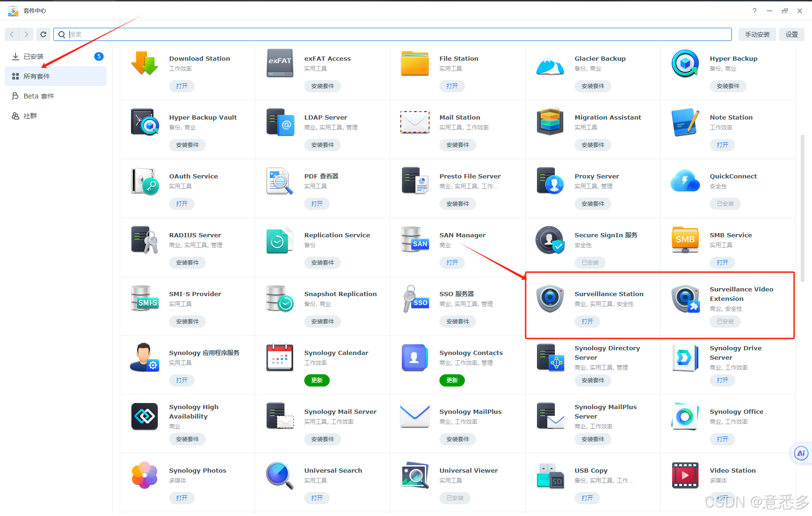This screenshot has height=516, width=812.
Task: Install the Synology Mail Server package
Action: point(323,439)
